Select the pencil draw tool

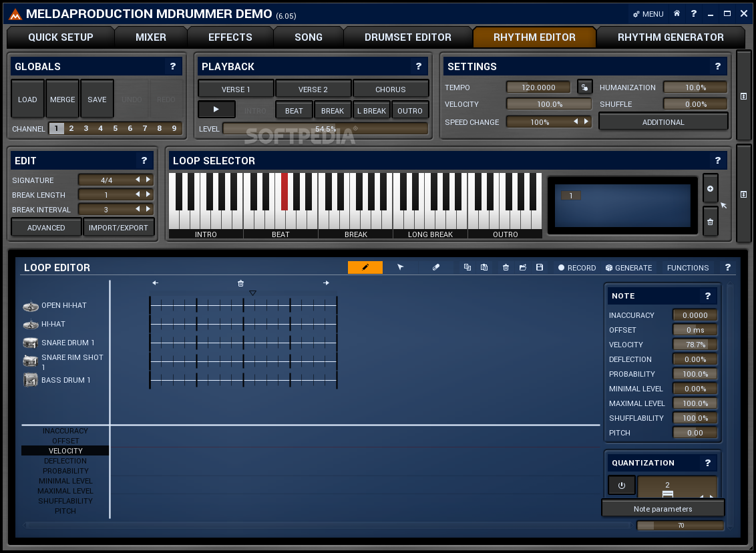[x=365, y=267]
